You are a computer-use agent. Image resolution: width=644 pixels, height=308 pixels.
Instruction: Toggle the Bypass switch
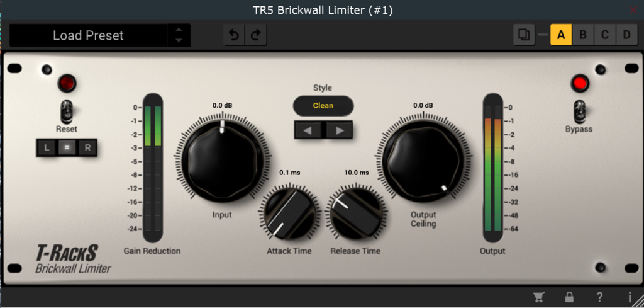[579, 111]
